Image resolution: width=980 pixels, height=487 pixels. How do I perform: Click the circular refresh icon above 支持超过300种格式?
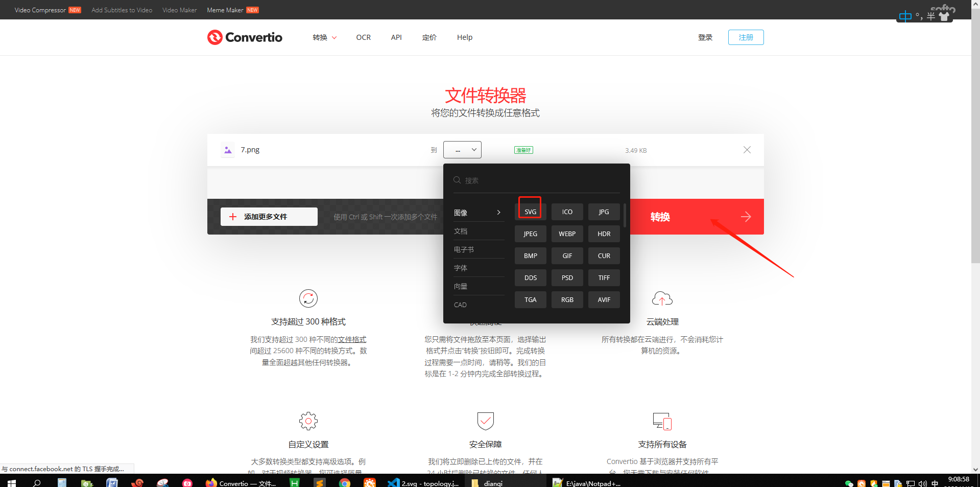tap(308, 298)
